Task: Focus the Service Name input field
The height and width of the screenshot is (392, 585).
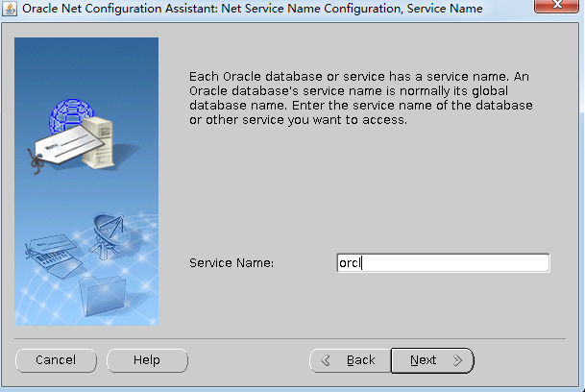Action: click(443, 263)
